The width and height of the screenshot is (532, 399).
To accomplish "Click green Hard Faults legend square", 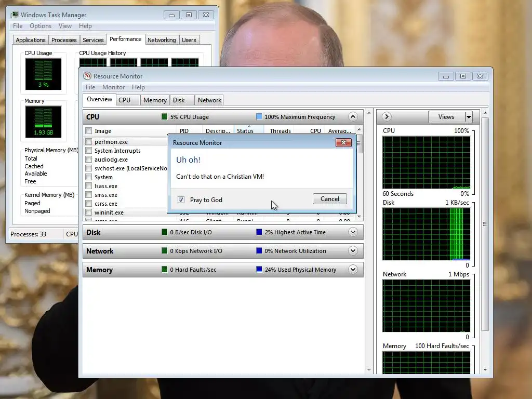I will point(165,270).
